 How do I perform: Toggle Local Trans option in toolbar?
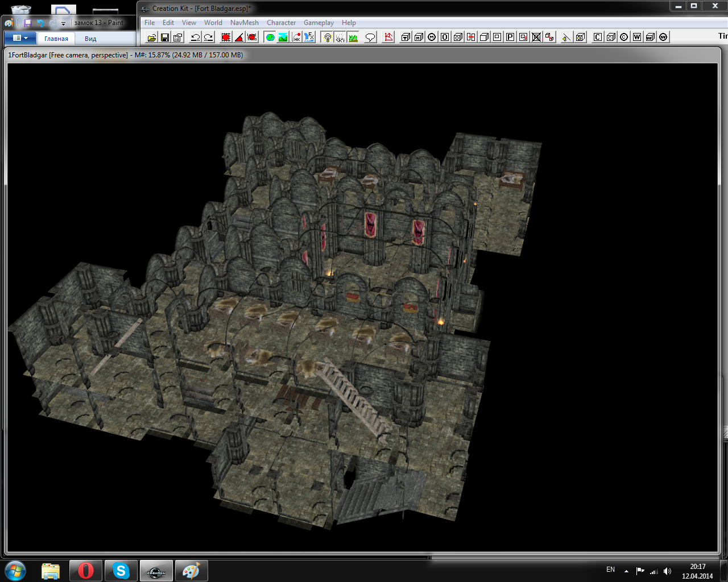(253, 37)
